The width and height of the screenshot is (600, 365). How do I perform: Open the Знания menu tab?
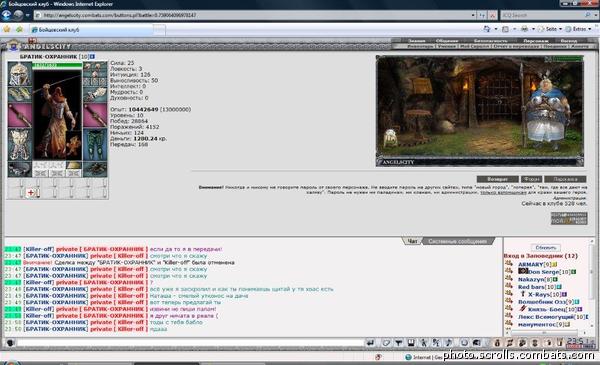pos(416,41)
